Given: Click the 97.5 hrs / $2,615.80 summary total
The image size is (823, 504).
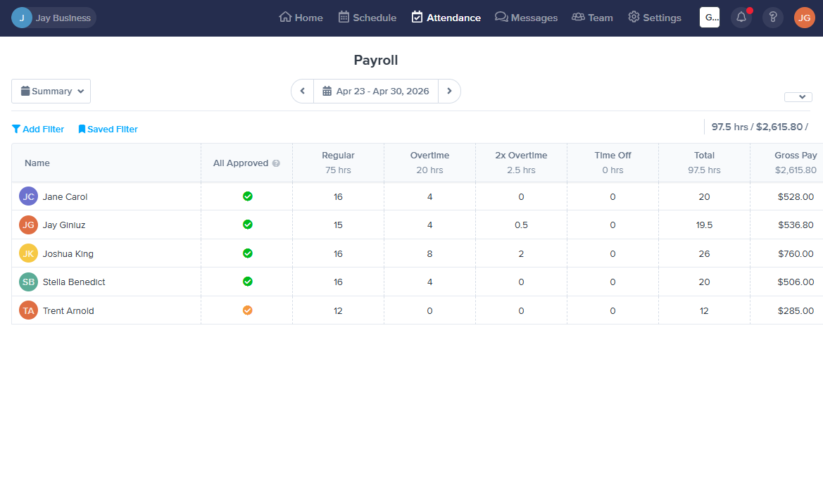Looking at the screenshot, I should [x=760, y=127].
